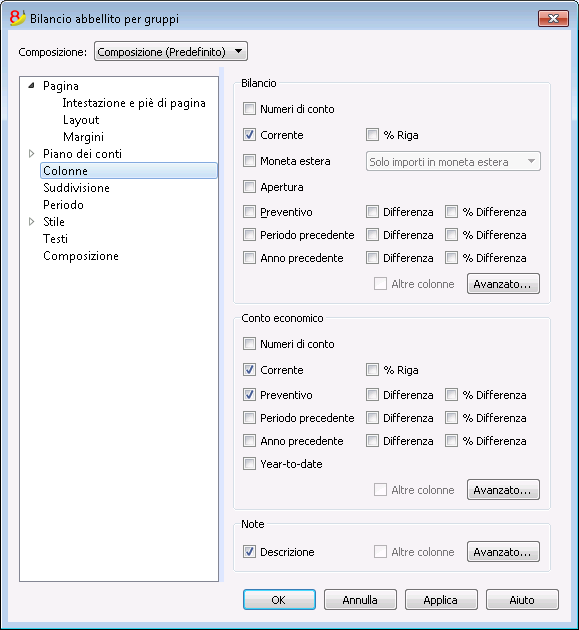Uncheck Preventivo in Conto economico
Image resolution: width=579 pixels, height=630 pixels.
coord(249,395)
